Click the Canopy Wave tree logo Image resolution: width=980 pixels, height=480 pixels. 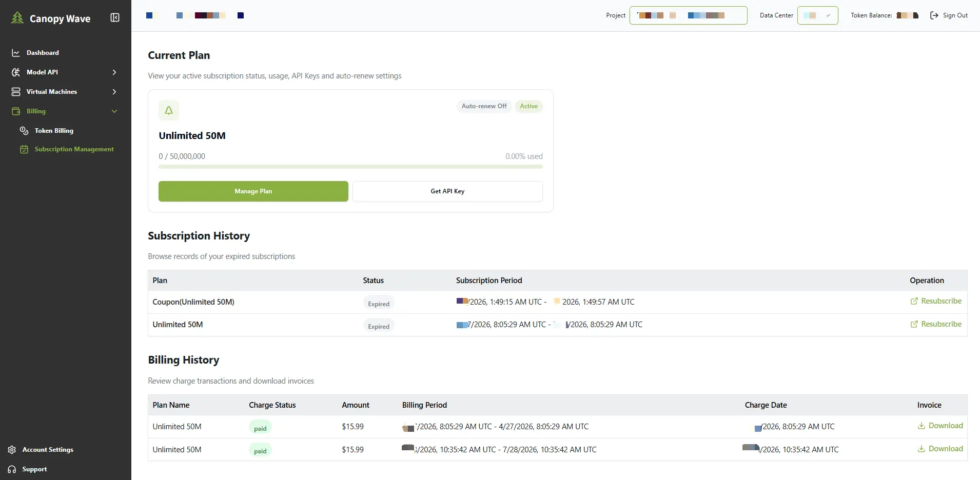click(x=17, y=18)
